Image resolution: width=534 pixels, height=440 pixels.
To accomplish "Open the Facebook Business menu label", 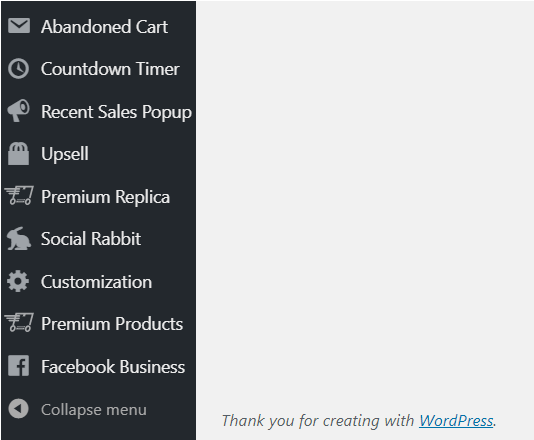I will tap(113, 367).
